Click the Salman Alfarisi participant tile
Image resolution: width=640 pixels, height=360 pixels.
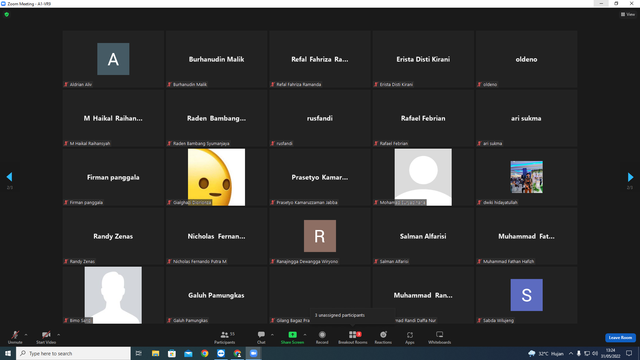coord(423,236)
